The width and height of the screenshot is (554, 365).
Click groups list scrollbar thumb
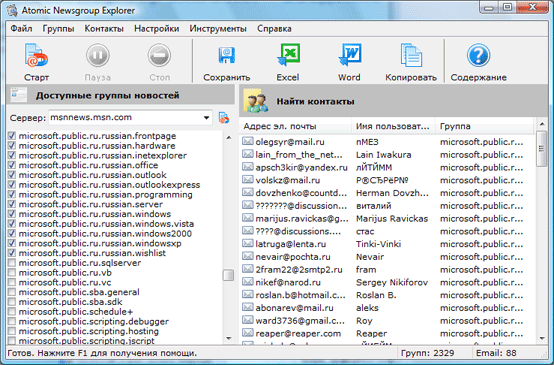229,275
